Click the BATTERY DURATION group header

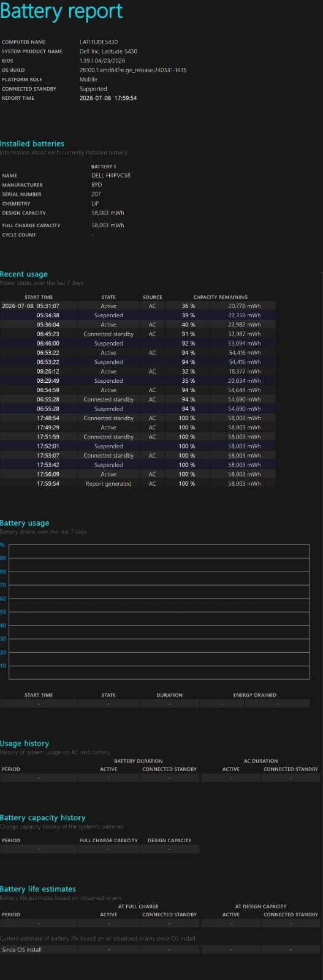pos(139,761)
